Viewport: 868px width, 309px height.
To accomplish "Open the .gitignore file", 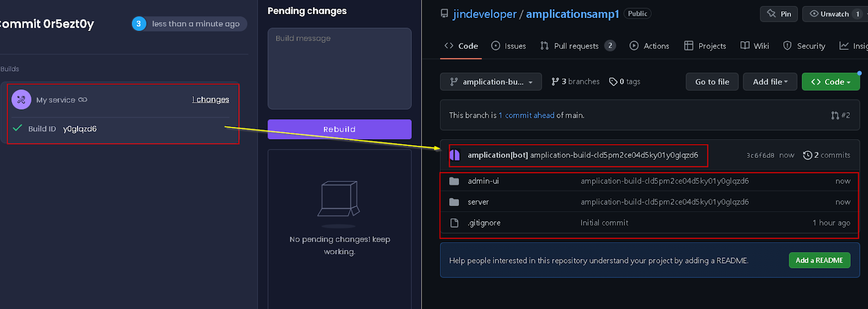I will click(484, 223).
